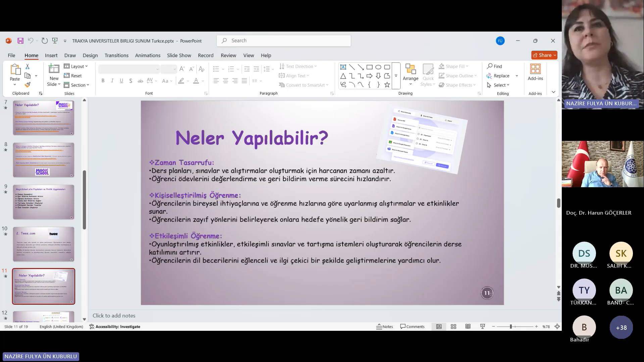This screenshot has height=362, width=644.
Task: Expand the Layout dropdown
Action: click(x=76, y=66)
